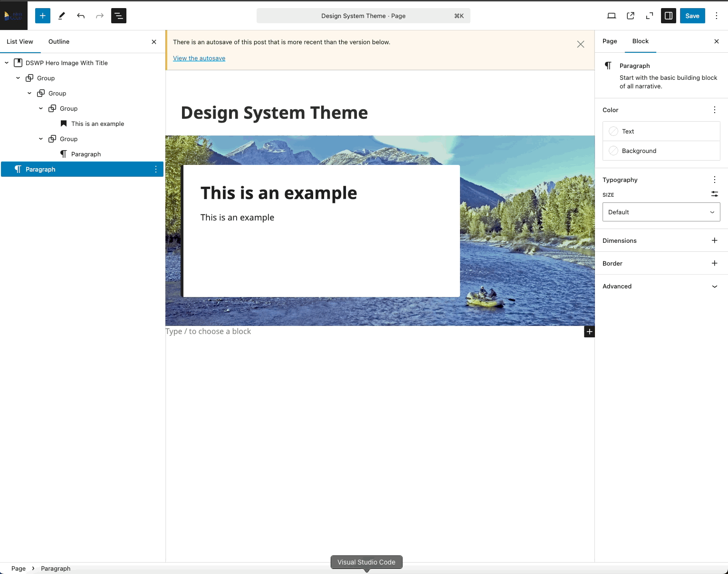This screenshot has height=574, width=728.
Task: Select the pencil Tools icon
Action: click(62, 16)
